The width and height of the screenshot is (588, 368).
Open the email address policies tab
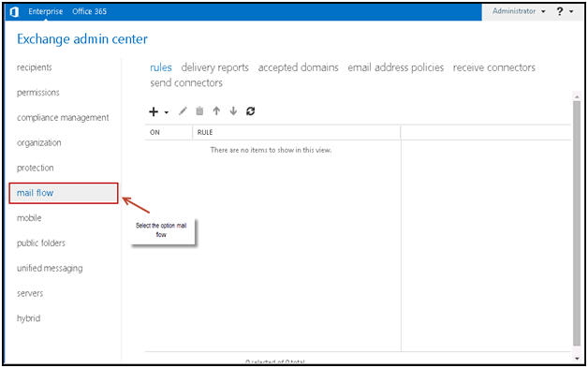396,67
